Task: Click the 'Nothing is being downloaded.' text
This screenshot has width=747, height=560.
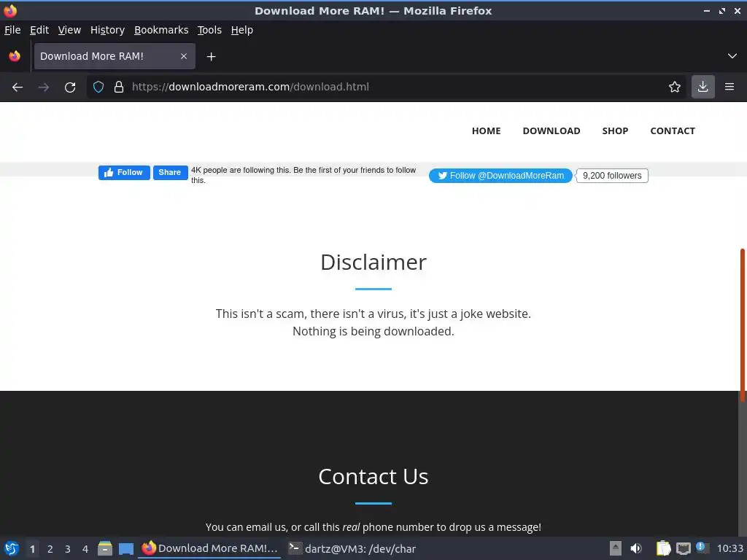Action: coord(373,331)
